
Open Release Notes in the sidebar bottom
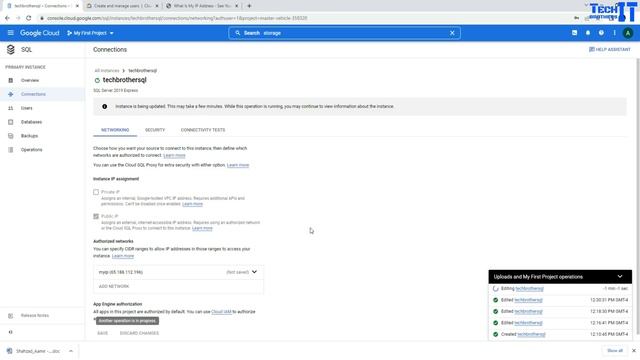pos(35,316)
